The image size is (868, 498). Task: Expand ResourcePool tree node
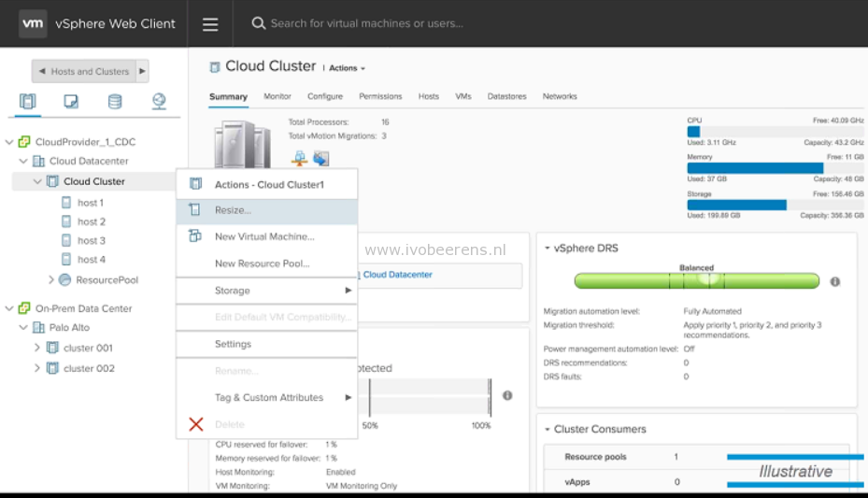click(51, 280)
